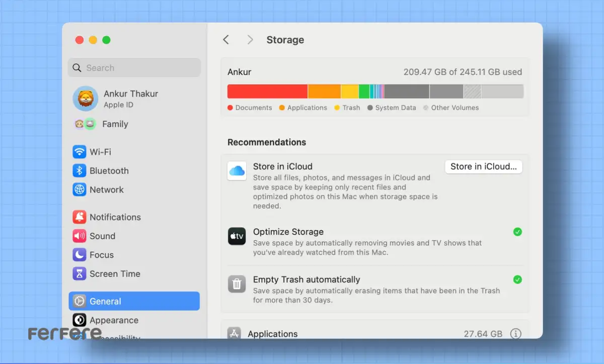
Task: Open the Appearance settings pane
Action: pyautogui.click(x=134, y=320)
